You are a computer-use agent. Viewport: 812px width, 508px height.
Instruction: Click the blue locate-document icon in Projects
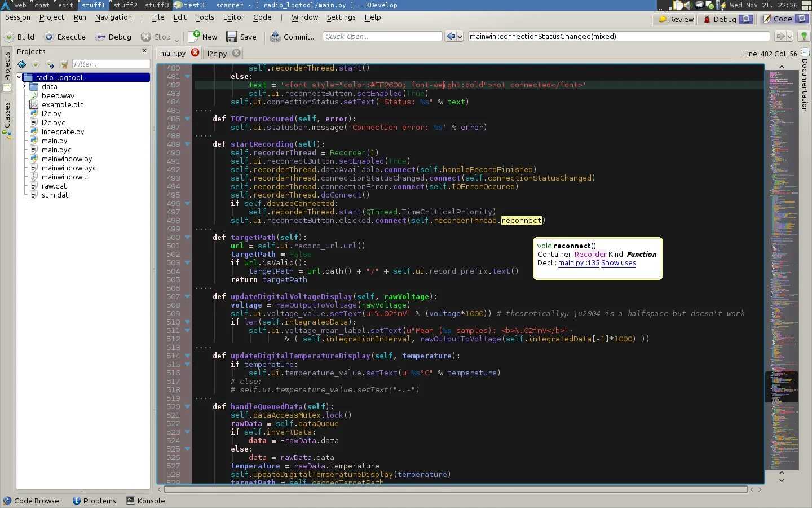(21, 64)
